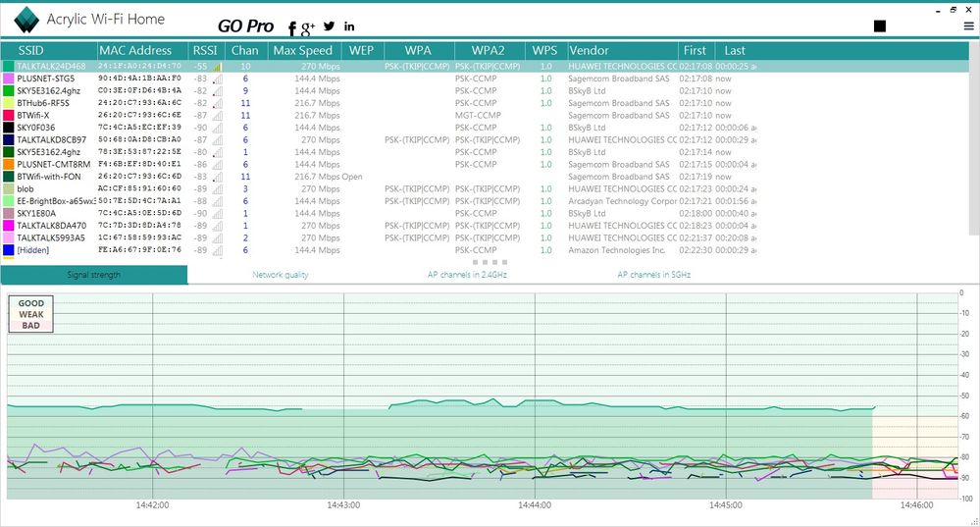Restore the window using the restore button
Viewport: 980px width, 527px height.
click(x=954, y=10)
